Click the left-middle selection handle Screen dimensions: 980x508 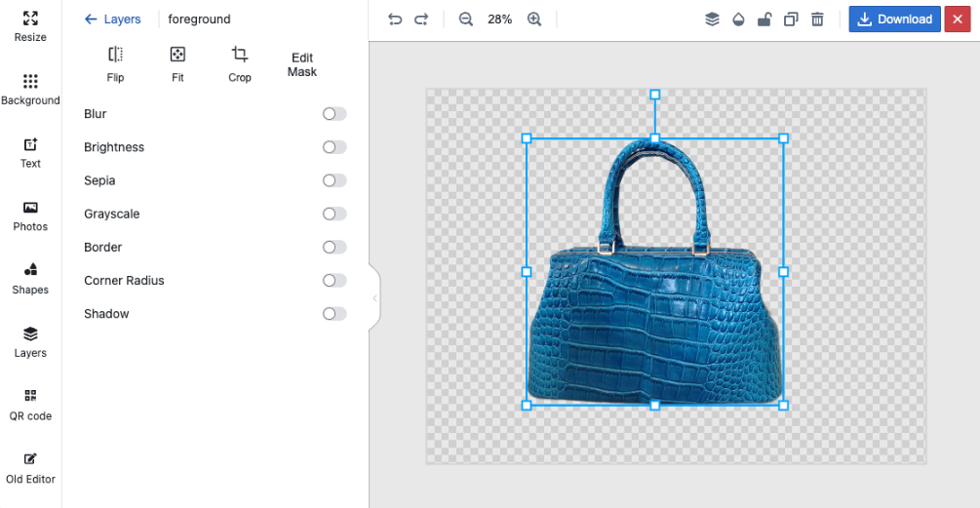tap(527, 272)
